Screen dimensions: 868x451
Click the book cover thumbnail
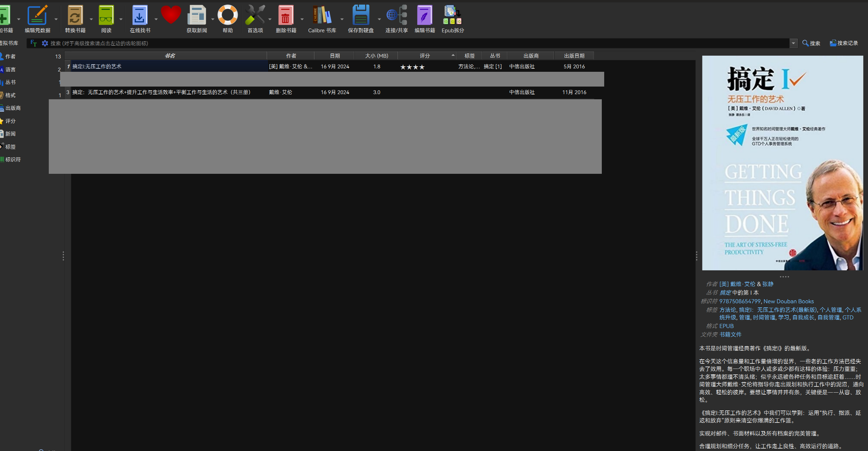tap(782, 163)
